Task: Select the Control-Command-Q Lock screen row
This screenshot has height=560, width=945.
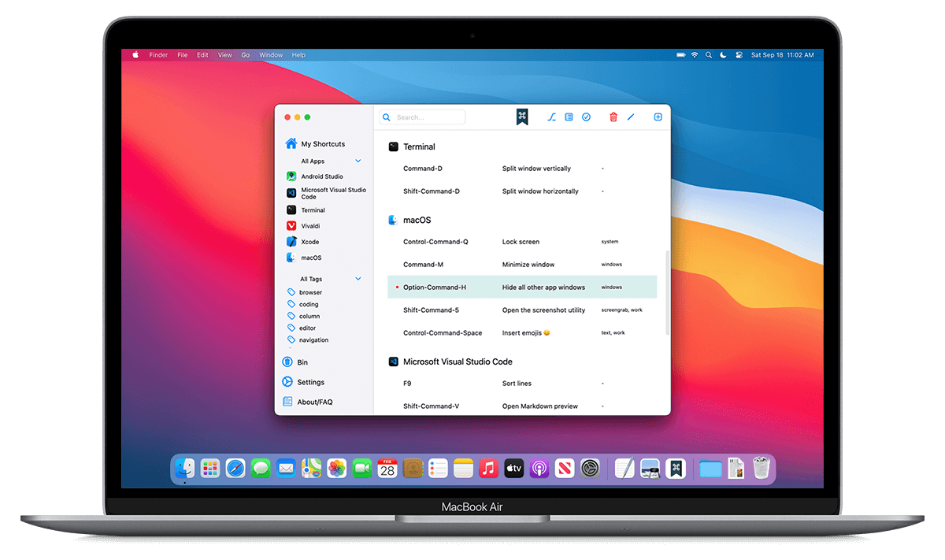Action: 522,242
